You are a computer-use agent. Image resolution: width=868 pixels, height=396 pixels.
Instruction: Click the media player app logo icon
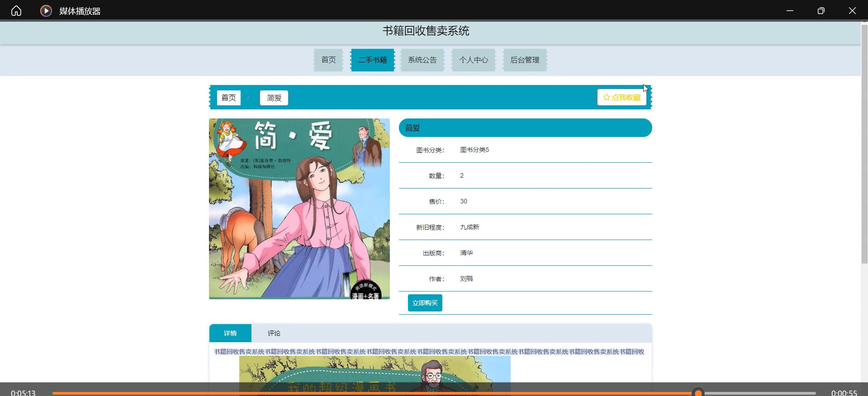click(46, 10)
